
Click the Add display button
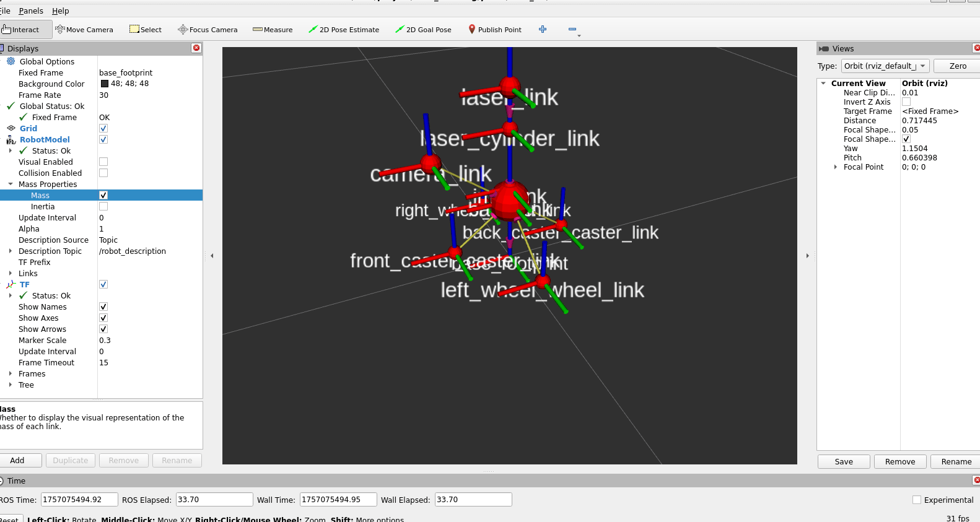pyautogui.click(x=18, y=461)
